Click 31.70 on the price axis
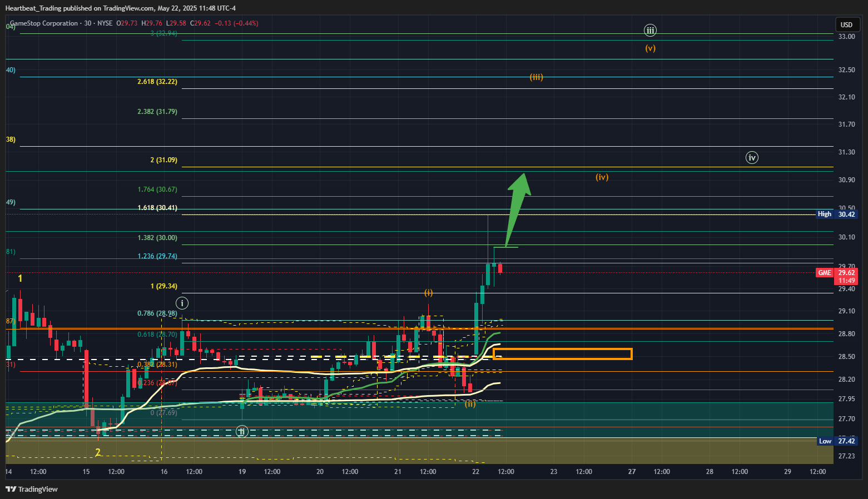 coord(846,124)
